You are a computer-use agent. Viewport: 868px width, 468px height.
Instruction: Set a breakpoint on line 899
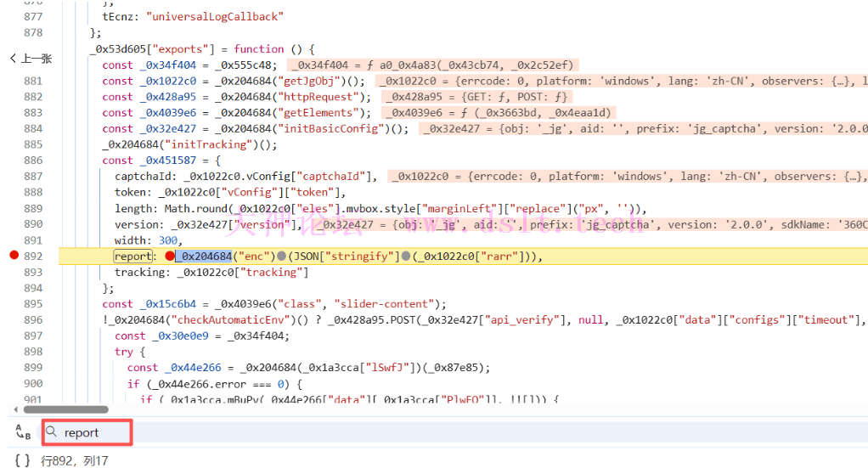(x=33, y=368)
